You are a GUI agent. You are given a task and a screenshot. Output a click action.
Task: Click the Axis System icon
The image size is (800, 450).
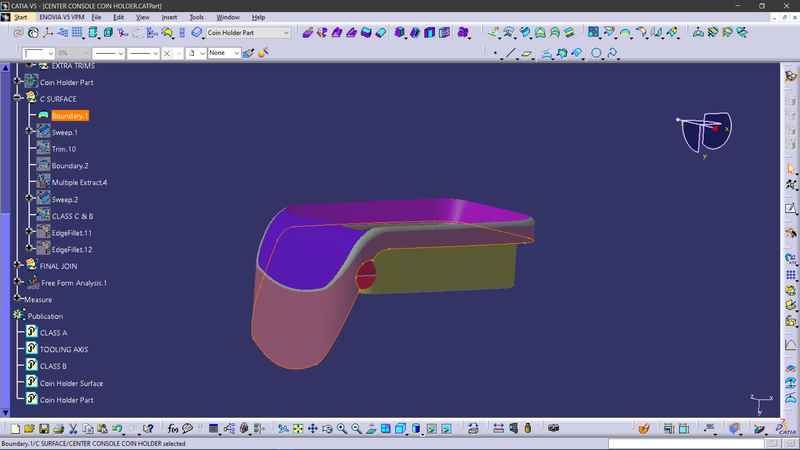(x=48, y=33)
